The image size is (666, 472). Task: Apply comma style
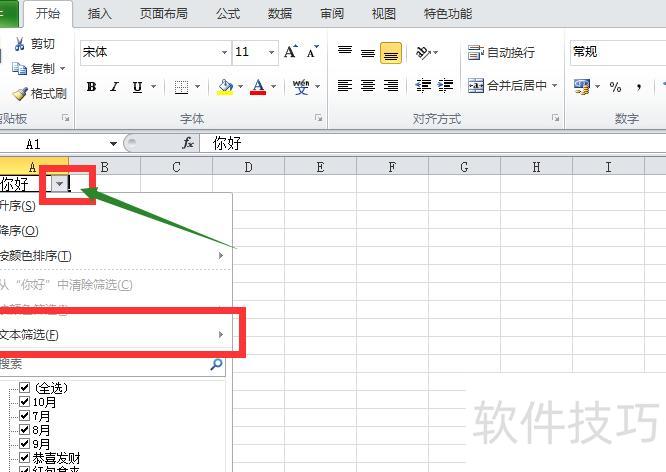638,88
